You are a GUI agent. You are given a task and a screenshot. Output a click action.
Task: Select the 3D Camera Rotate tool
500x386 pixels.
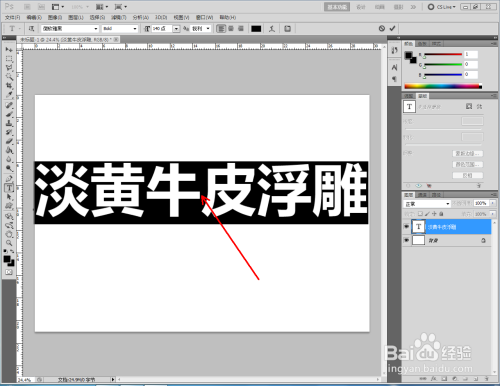[9, 225]
